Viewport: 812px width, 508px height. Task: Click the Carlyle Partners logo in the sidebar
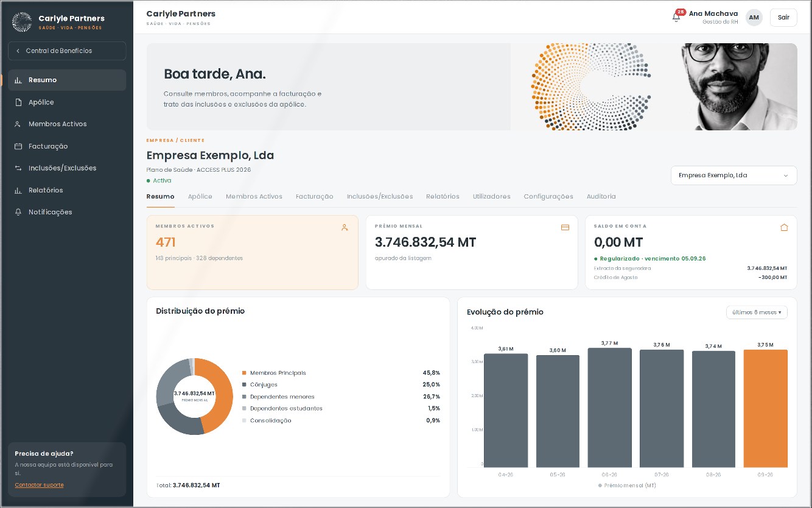click(22, 22)
